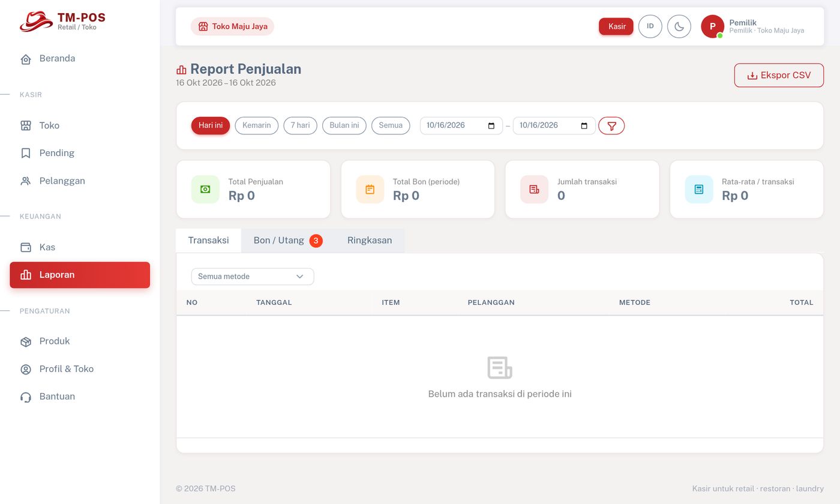840x504 pixels.
Task: Open Profil & Toko in the sidebar
Action: coord(80,369)
